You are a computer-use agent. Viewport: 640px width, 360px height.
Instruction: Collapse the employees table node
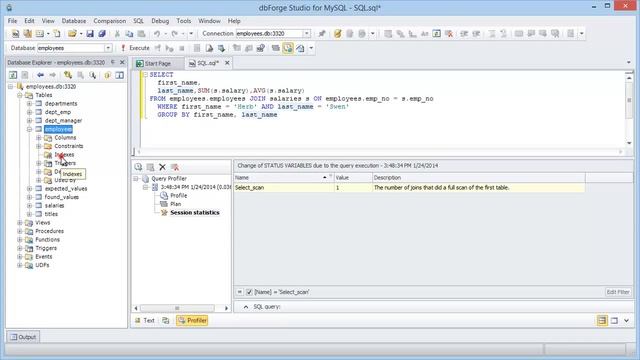pyautogui.click(x=29, y=129)
